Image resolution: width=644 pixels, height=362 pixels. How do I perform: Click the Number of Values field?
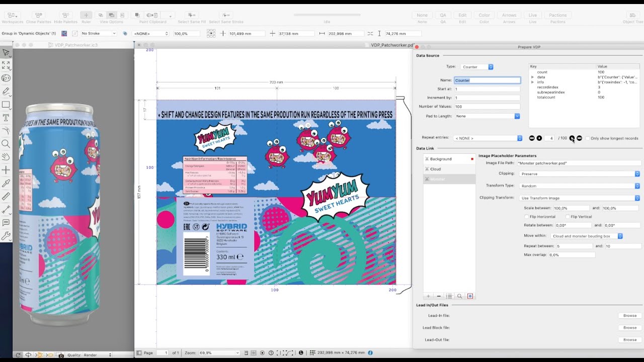[x=487, y=107]
